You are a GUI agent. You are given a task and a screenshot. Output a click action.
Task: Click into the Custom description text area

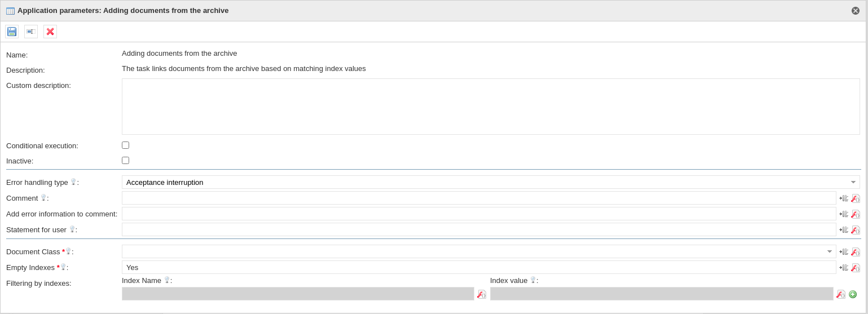(490, 107)
